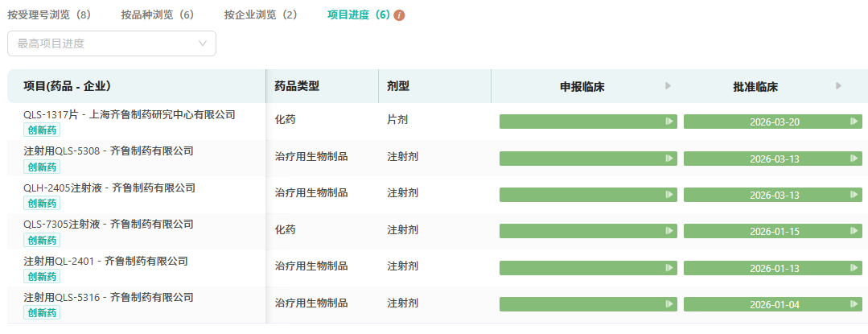Image resolution: width=868 pixels, height=334 pixels.
Task: Click 化药 cell in QLS-7305注射液 row
Action: point(285,229)
